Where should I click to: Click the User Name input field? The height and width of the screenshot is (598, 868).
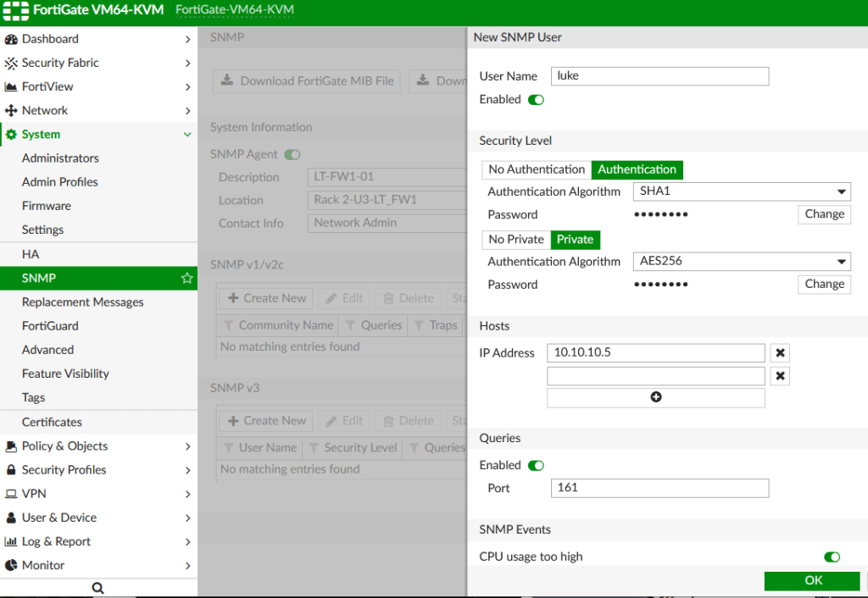coord(659,75)
